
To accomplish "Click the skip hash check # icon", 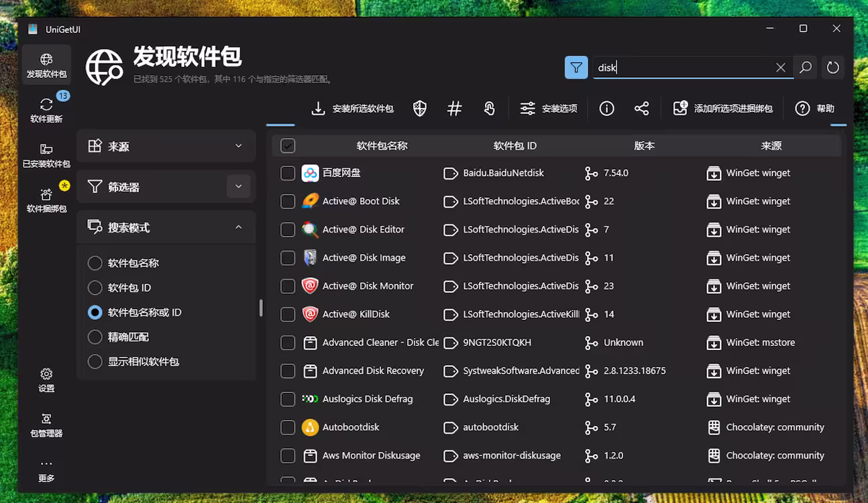I will [x=455, y=109].
